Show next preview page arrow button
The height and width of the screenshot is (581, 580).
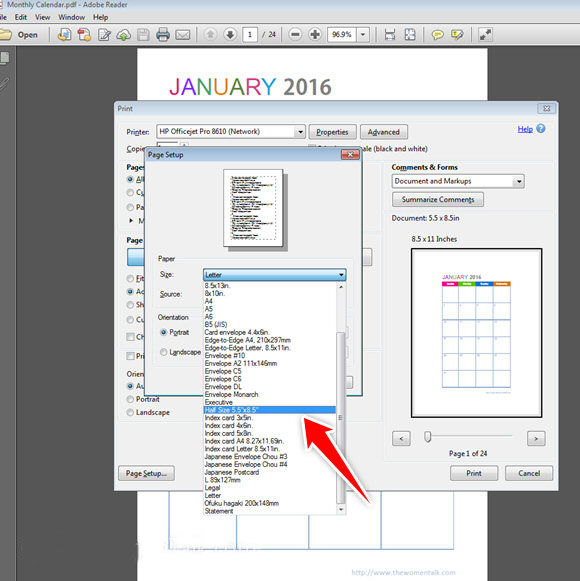click(536, 439)
